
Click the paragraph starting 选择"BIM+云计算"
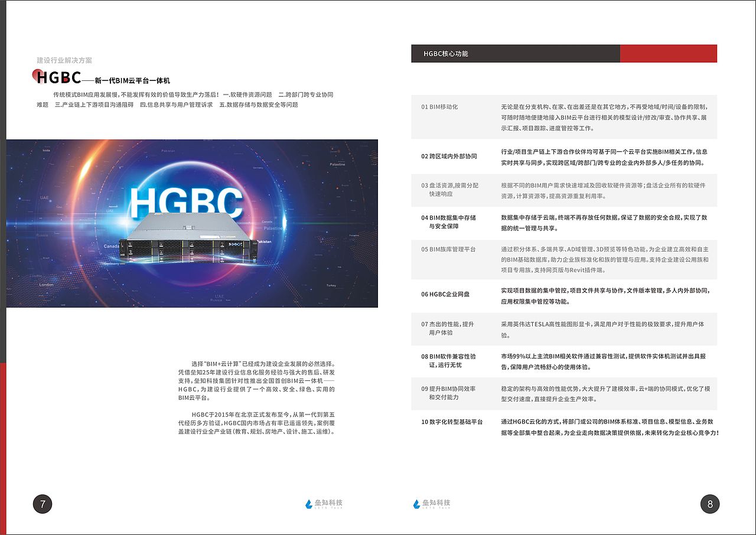pyautogui.click(x=257, y=380)
